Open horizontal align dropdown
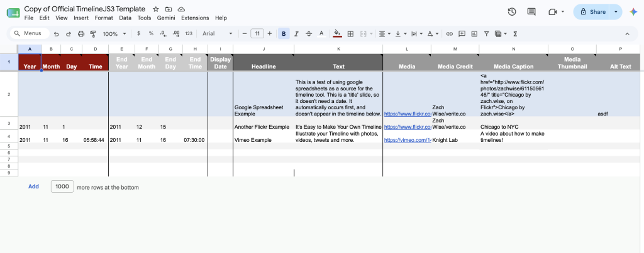Viewport: 644px width, 253px height. (385, 34)
